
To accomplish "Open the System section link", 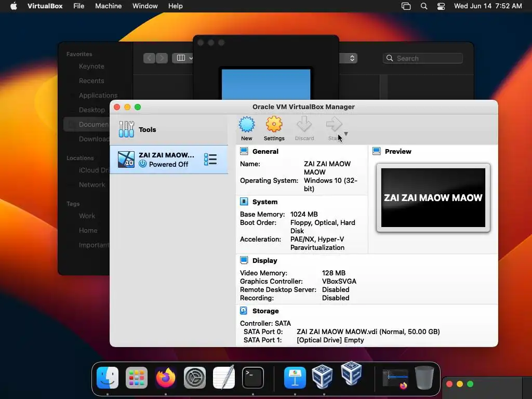I will tap(265, 202).
